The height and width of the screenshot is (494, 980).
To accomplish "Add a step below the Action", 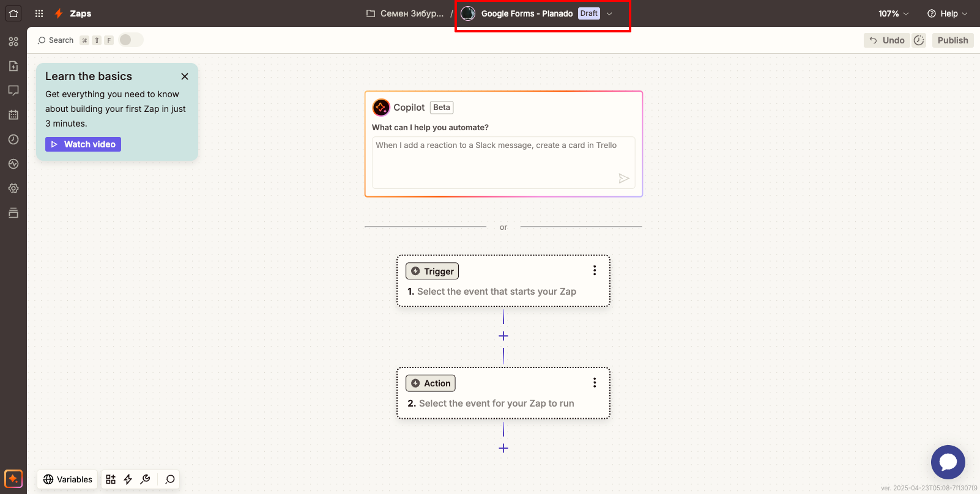I will [503, 448].
